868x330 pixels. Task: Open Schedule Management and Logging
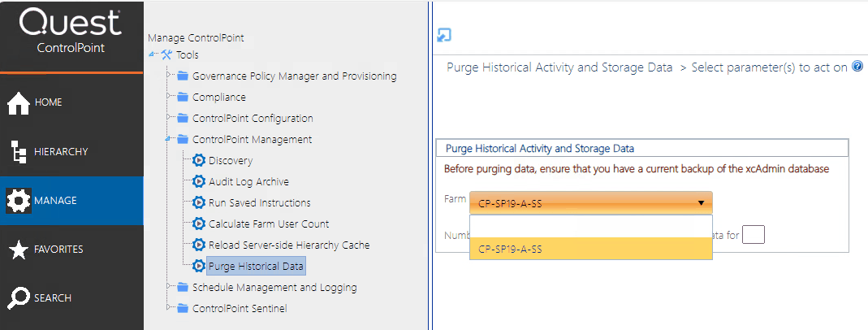click(x=274, y=287)
